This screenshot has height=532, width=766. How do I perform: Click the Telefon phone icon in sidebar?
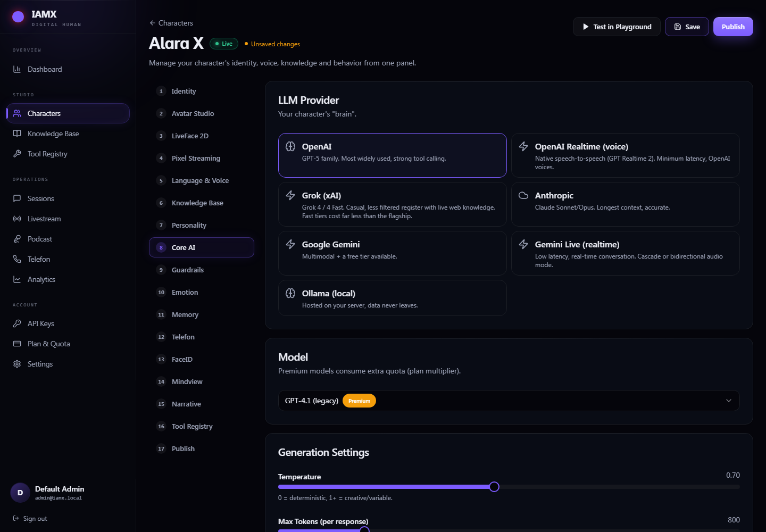pos(17,259)
